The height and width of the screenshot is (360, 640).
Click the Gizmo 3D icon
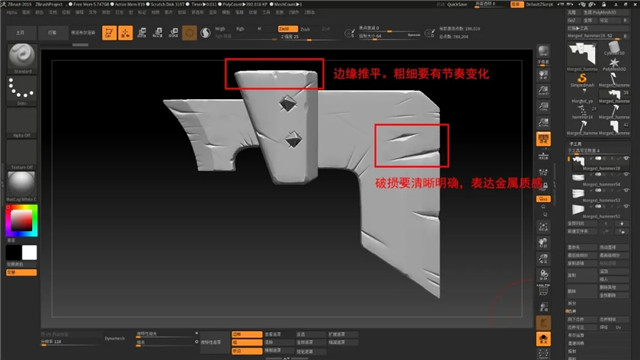(189, 33)
